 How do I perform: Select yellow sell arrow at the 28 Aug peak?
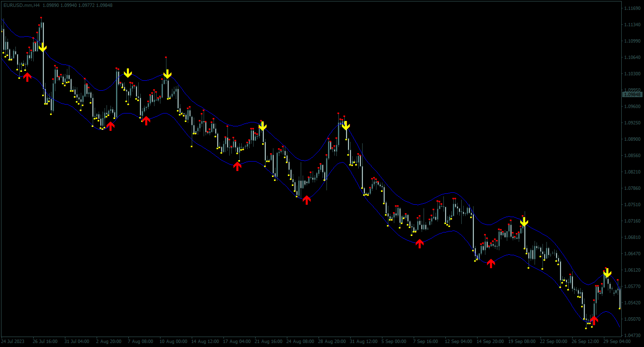[346, 125]
